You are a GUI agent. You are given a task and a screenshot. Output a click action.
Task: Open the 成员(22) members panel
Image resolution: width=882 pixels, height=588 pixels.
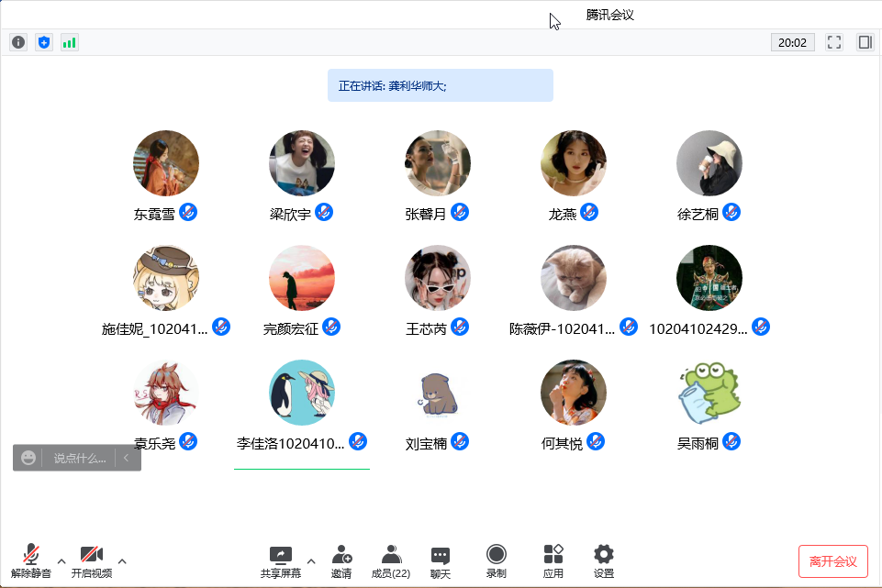point(391,560)
